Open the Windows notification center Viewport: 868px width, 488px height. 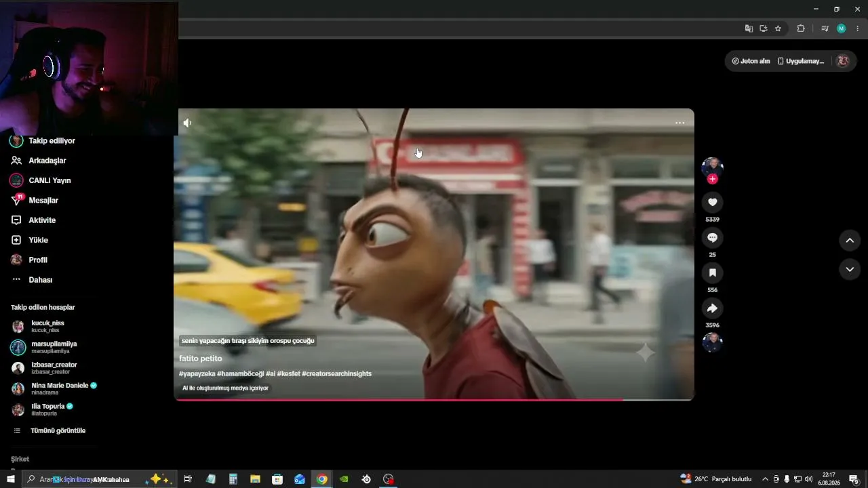click(854, 479)
